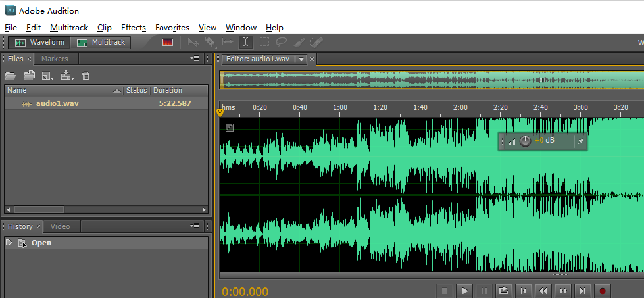The image size is (644, 298).
Task: Open the History panel options menu
Action: (195, 226)
